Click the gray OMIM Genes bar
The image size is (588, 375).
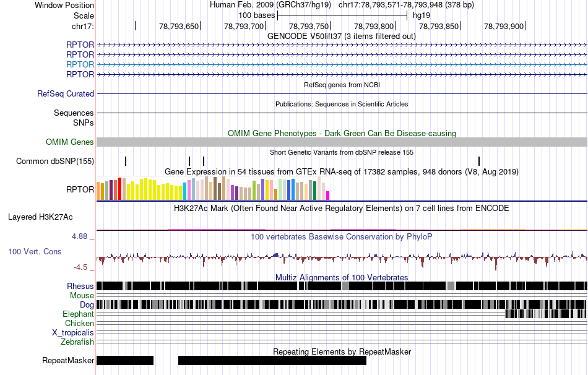[x=342, y=142]
